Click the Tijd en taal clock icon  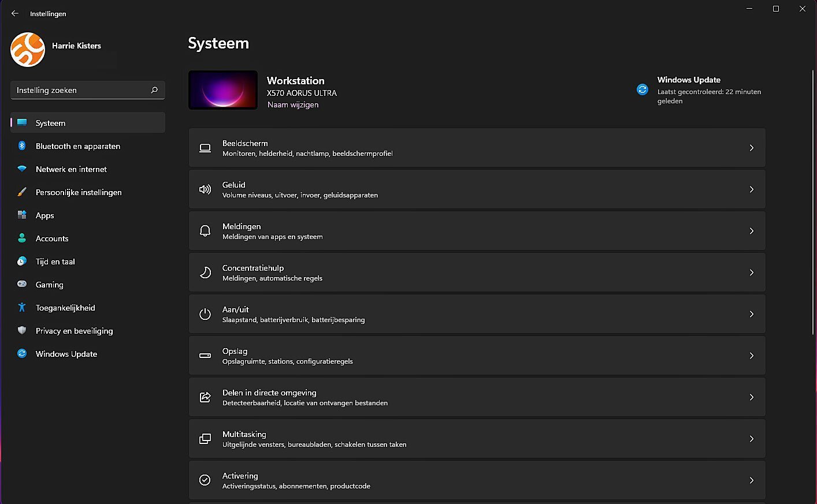pos(22,261)
